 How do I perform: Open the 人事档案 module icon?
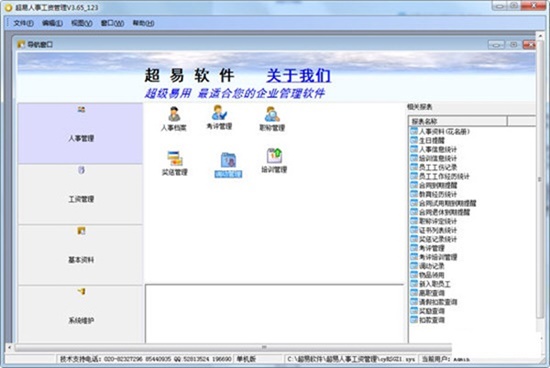174,119
